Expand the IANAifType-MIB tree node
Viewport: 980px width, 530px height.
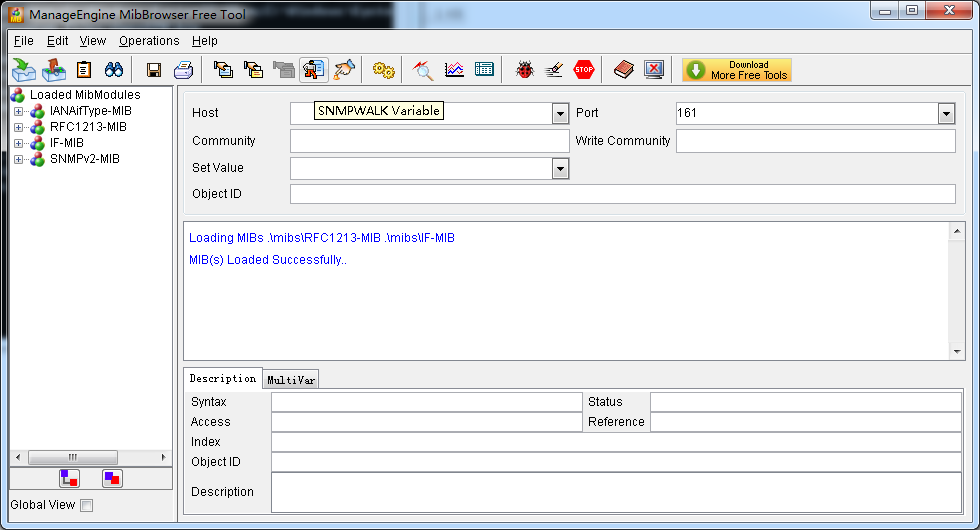tap(18, 111)
